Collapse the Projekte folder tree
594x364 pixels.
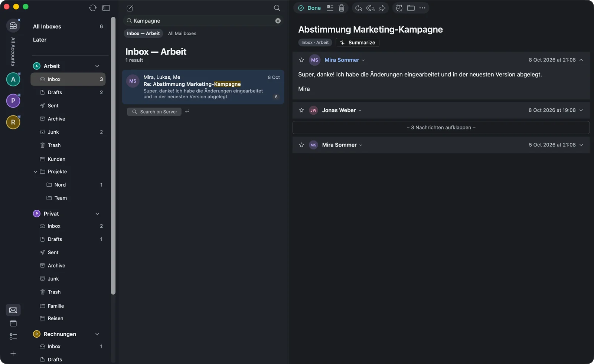(35, 171)
